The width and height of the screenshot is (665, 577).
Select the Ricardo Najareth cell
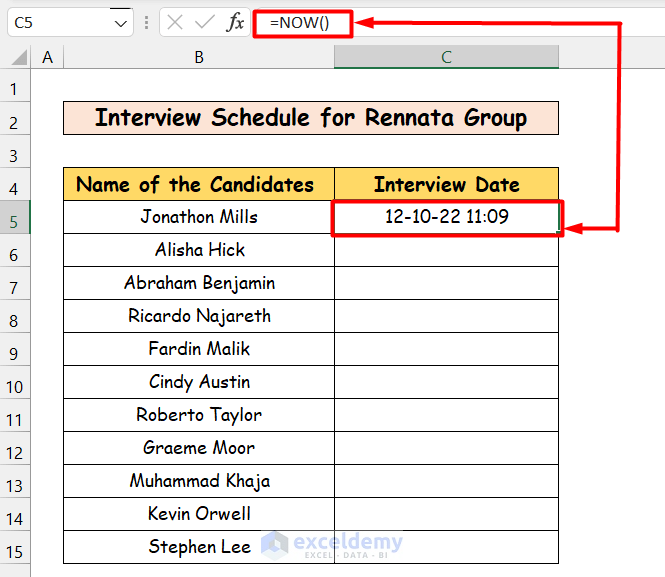(199, 316)
